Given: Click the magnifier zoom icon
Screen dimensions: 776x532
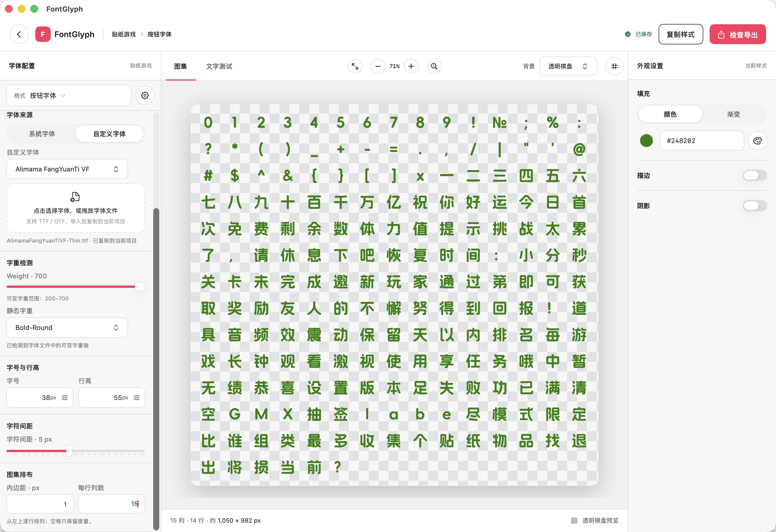Looking at the screenshot, I should (x=434, y=66).
